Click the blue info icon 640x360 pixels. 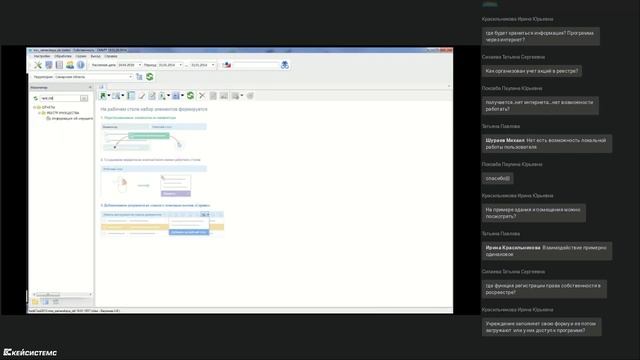click(x=80, y=65)
